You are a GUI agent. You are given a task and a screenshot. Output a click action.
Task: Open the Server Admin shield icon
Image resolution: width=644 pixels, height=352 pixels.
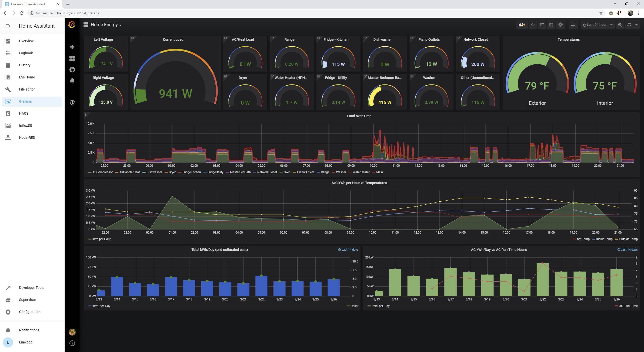(x=72, y=103)
